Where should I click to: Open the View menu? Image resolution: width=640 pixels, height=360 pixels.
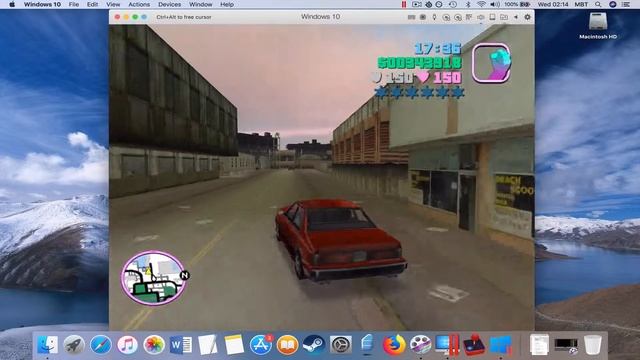point(113,4)
